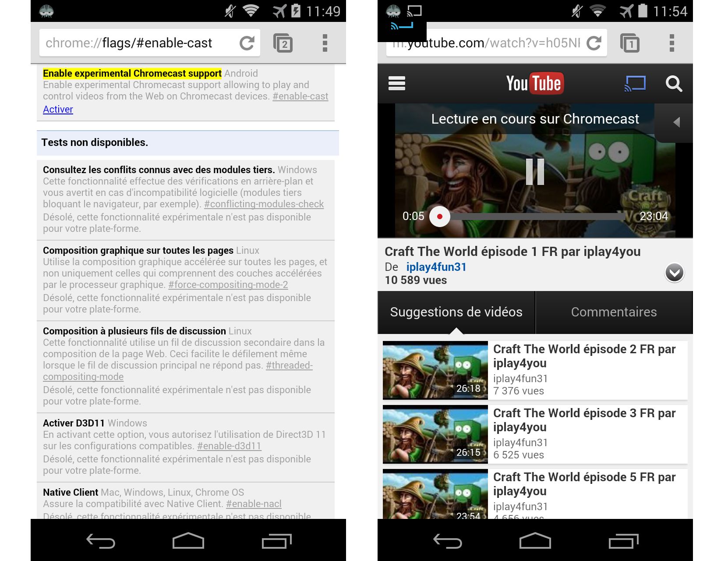This screenshot has width=728, height=561.
Task: Expand video description with down arrow
Action: click(x=674, y=273)
